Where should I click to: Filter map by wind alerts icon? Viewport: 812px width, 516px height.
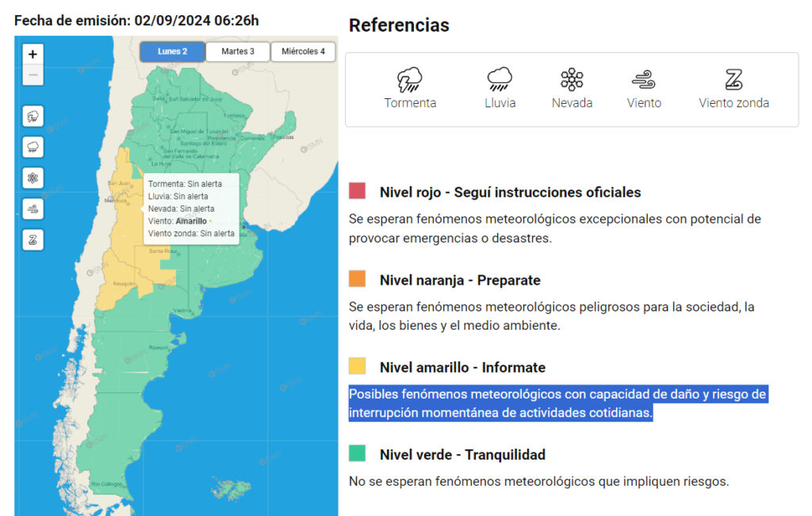click(33, 209)
